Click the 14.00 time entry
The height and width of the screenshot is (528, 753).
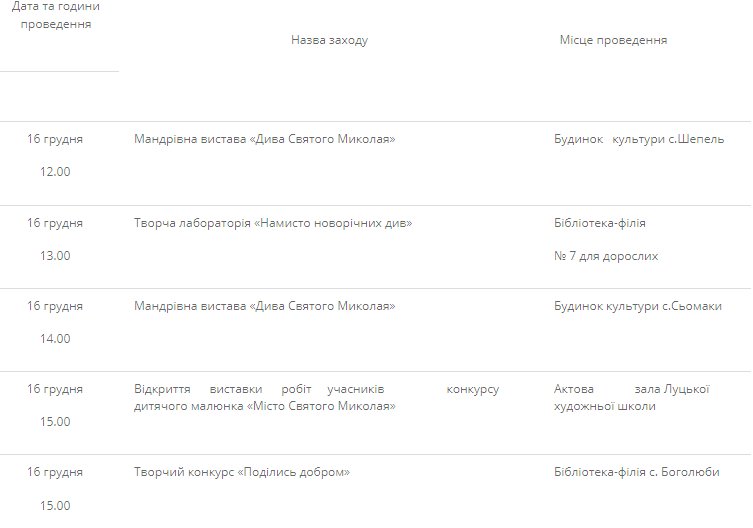pos(55,339)
